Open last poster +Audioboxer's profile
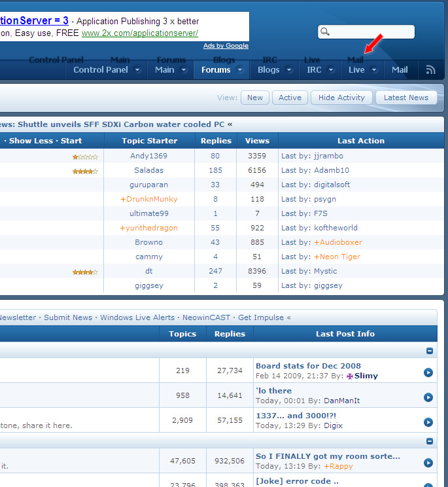The height and width of the screenshot is (487, 448). 338,242
